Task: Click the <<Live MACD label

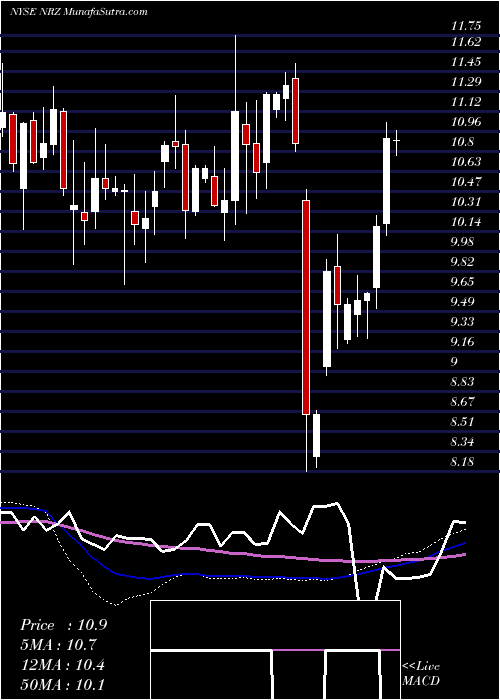Action: (x=421, y=673)
